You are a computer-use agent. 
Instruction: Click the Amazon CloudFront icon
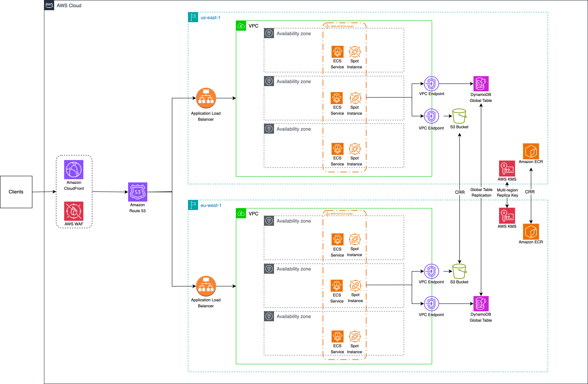pos(74,169)
